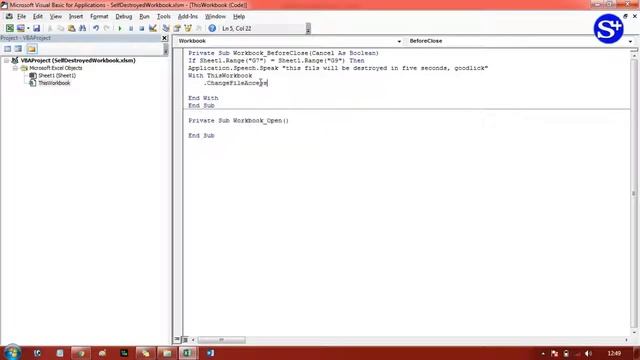Open the Tools menu

click(163, 16)
